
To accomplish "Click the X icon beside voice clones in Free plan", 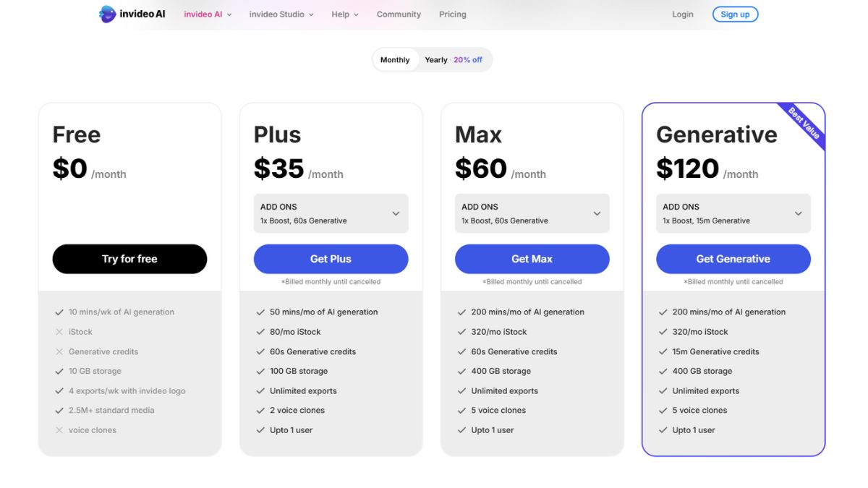I will pyautogui.click(x=59, y=430).
